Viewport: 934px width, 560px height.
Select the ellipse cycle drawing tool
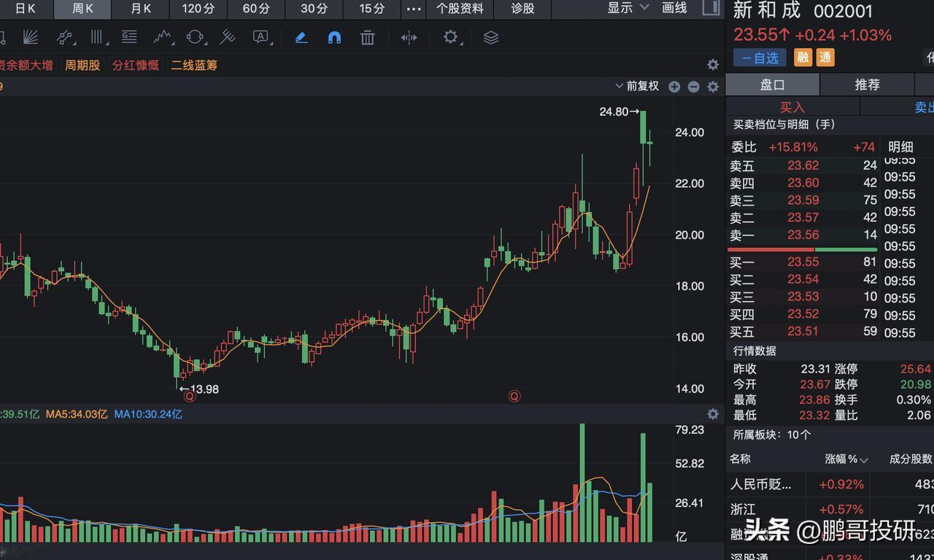[x=195, y=37]
